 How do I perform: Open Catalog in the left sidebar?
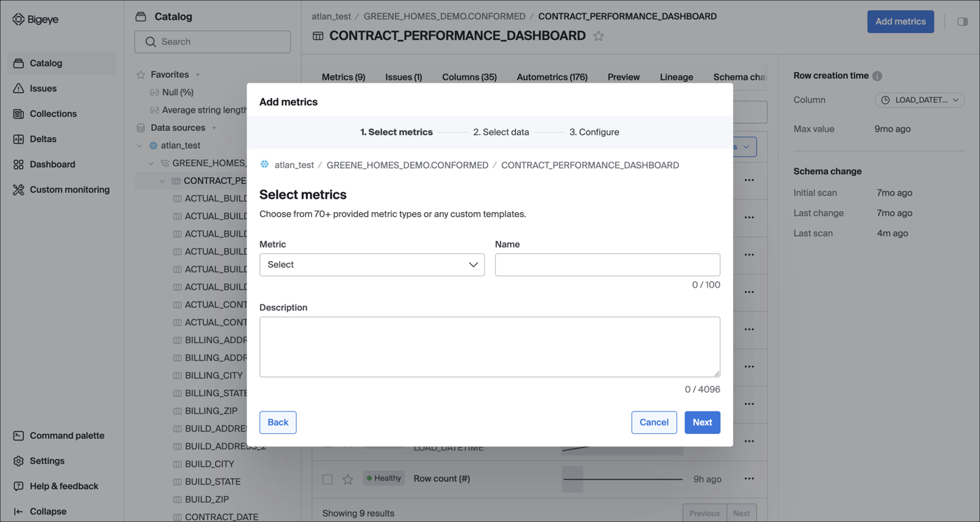click(x=62, y=63)
